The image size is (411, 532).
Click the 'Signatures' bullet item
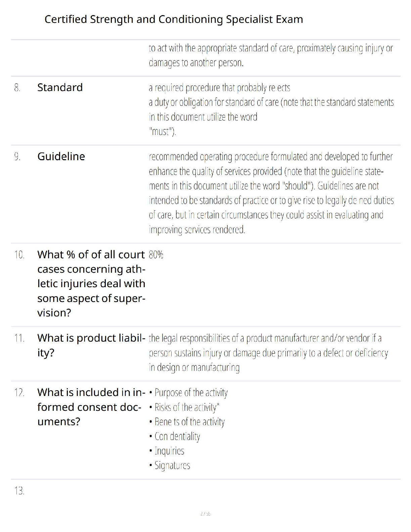click(x=172, y=465)
